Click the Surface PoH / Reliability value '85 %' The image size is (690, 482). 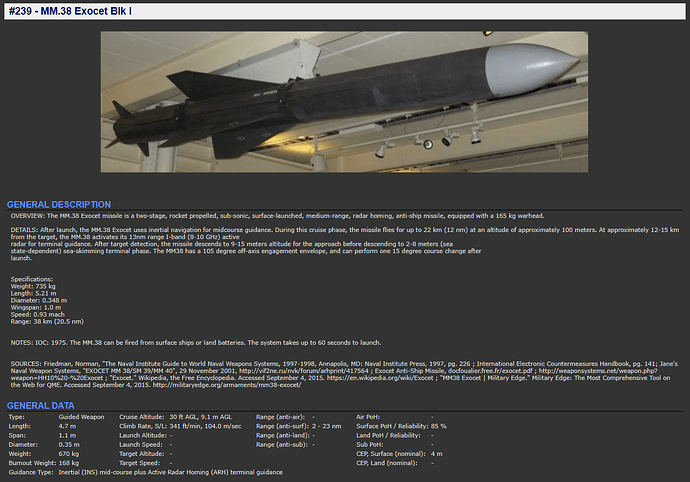click(x=439, y=426)
